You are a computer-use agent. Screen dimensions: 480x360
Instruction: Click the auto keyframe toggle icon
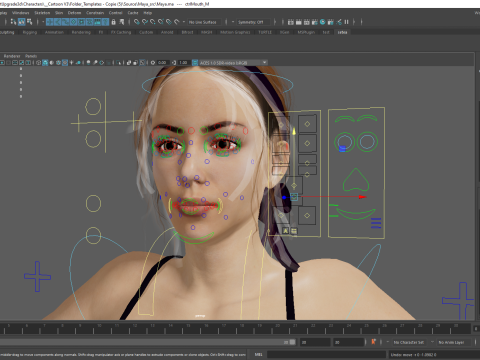pos(374,342)
